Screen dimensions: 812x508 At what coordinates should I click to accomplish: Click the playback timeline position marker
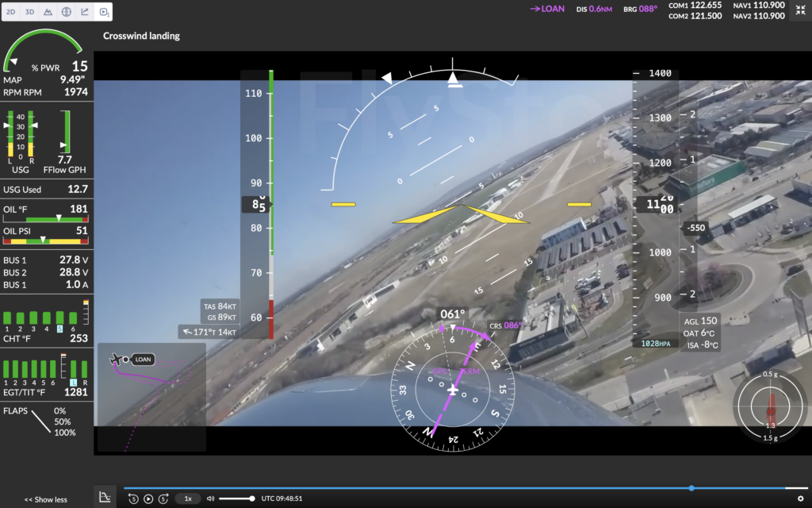point(691,488)
